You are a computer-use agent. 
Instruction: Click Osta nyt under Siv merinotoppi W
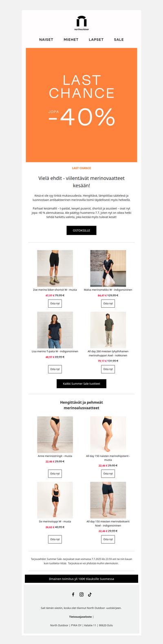tap(55, 539)
